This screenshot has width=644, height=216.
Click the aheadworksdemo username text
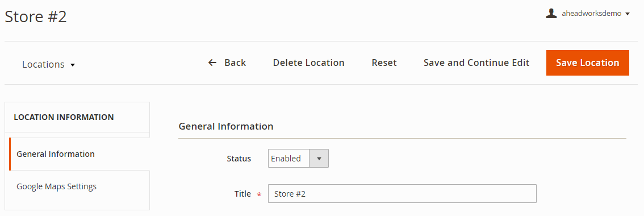click(591, 14)
